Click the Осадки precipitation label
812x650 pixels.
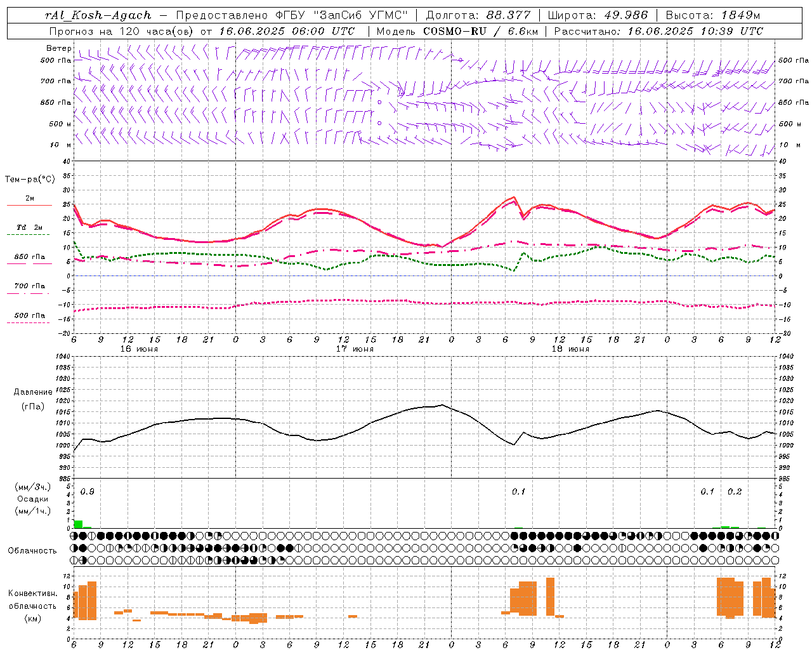(33, 499)
